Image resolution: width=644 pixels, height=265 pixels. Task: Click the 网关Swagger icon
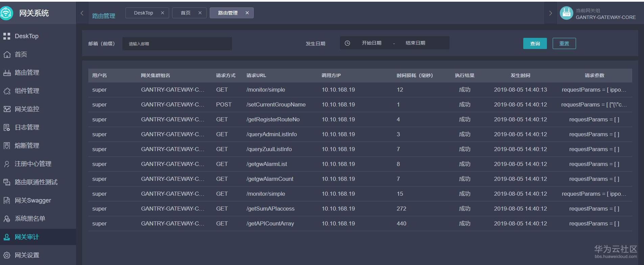7,200
